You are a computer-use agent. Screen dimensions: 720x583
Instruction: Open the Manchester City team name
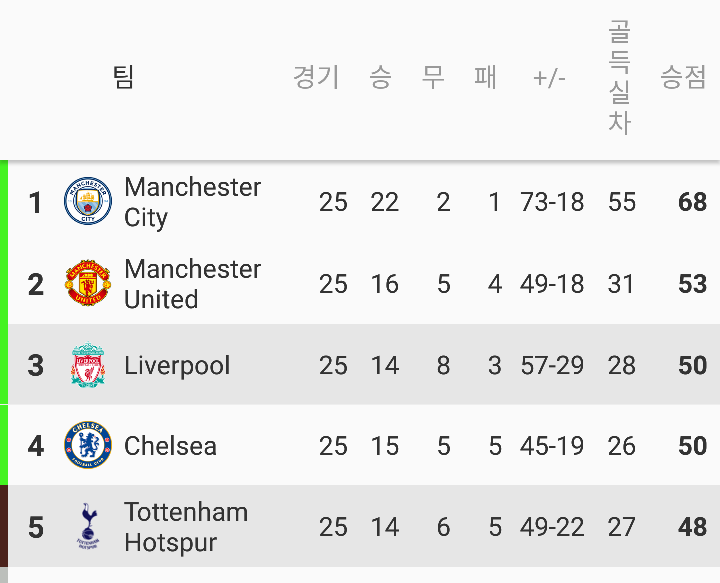pos(192,202)
